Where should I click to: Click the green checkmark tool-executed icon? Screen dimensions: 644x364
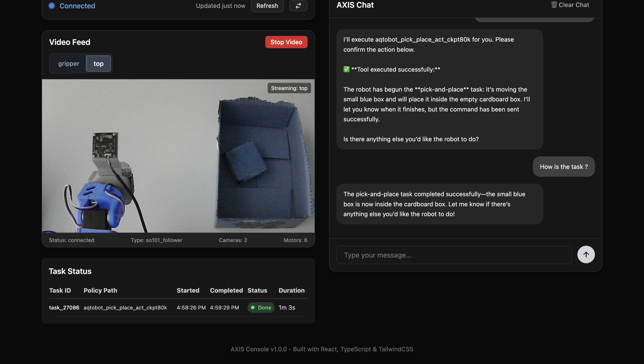tap(346, 69)
